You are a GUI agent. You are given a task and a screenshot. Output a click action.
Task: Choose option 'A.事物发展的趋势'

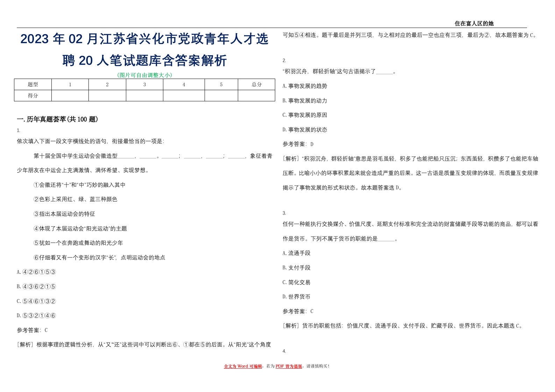pos(305,86)
